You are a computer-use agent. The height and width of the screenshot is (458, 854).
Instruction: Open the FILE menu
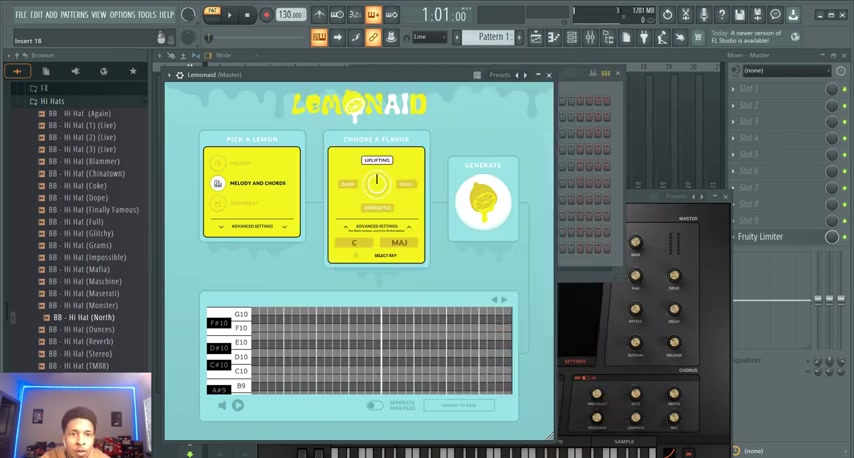point(21,15)
